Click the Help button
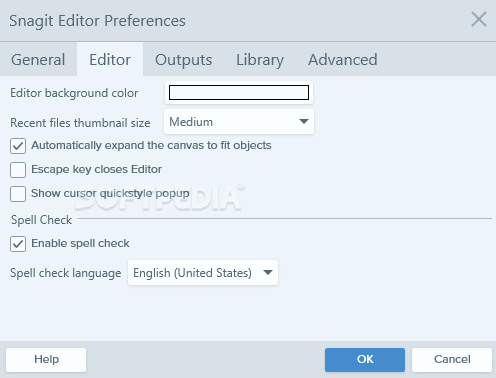496x378 pixels. [x=46, y=360]
